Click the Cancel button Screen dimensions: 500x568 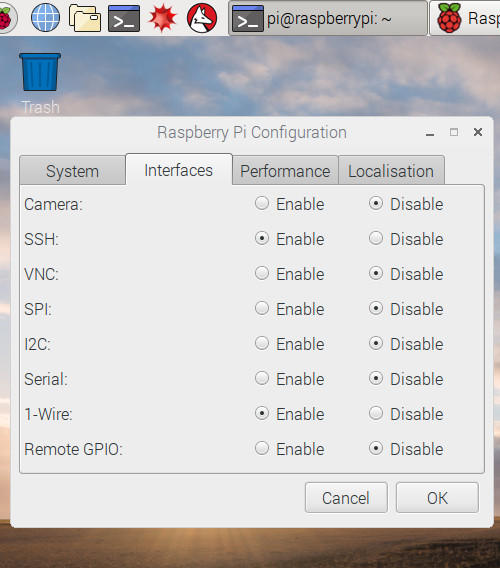coord(346,498)
